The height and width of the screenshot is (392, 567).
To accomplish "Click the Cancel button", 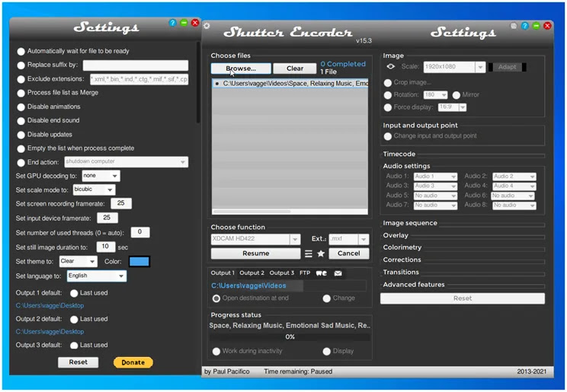I will (x=348, y=253).
